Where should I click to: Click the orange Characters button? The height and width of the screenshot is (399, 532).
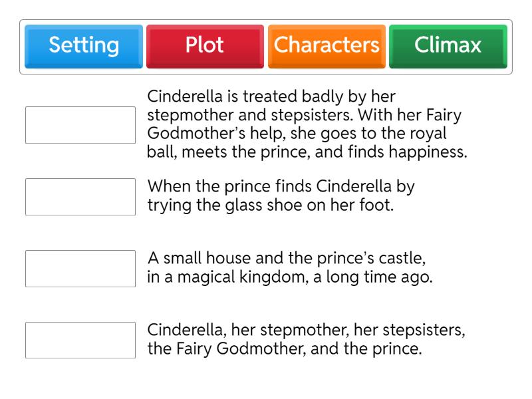327,45
